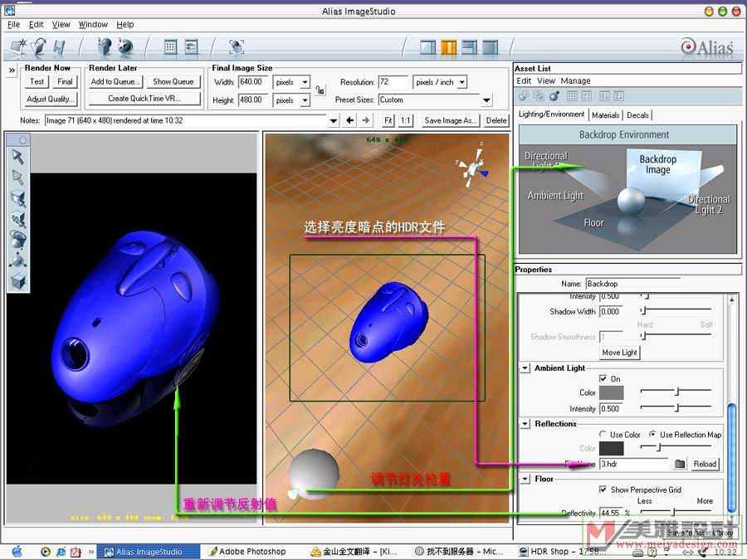The height and width of the screenshot is (560, 747).
Task: Switch to the first window layout icon
Action: (x=427, y=47)
